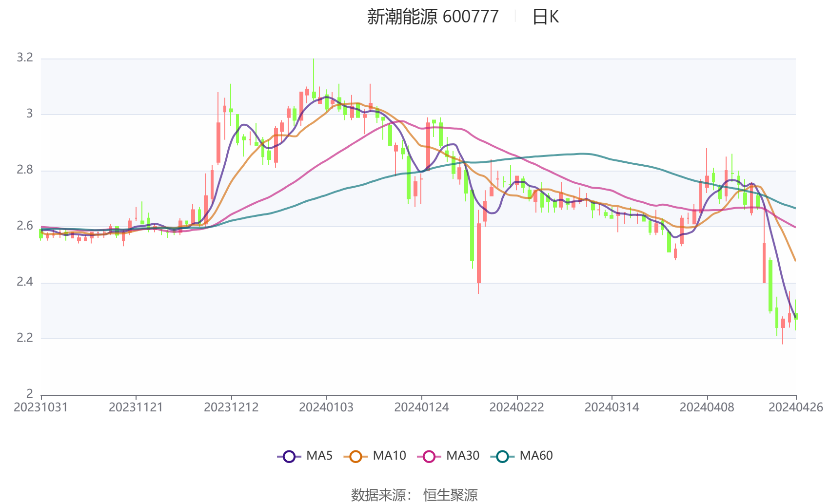Click y-axis value 2 at the bottom

click(x=30, y=394)
